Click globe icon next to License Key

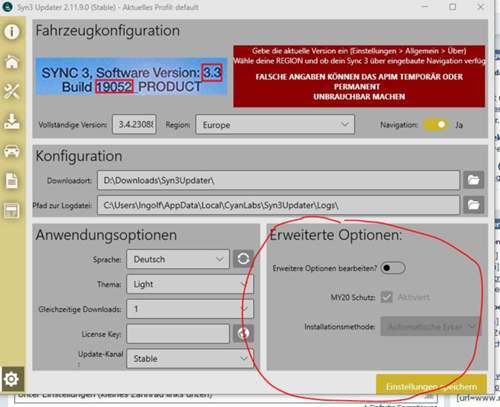[243, 333]
